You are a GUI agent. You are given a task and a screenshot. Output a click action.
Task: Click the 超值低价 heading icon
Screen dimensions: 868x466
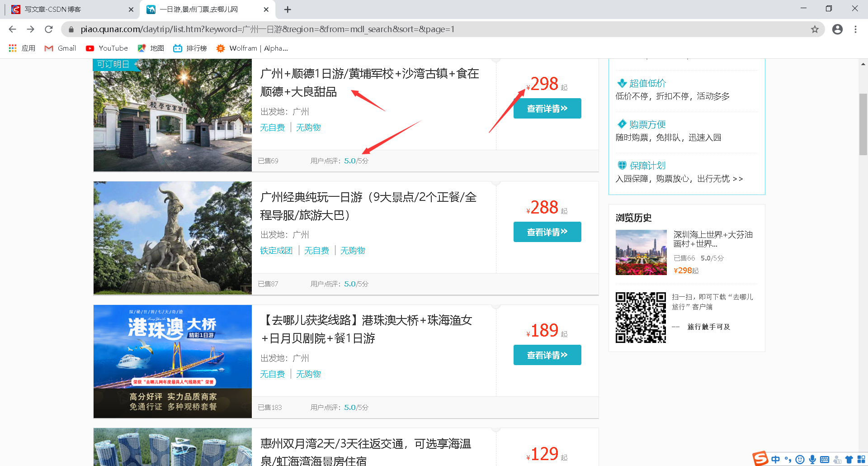[622, 83]
